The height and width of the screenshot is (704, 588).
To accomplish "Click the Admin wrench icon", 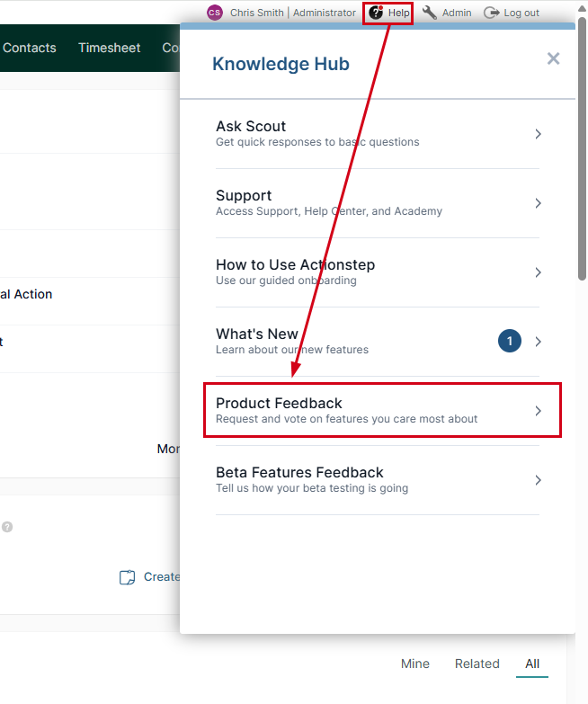I will tap(430, 13).
